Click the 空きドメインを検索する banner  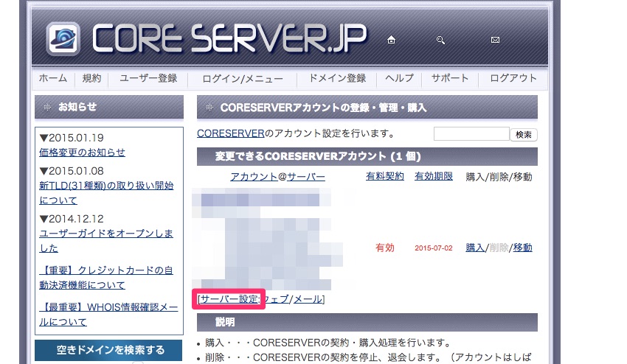coord(108,350)
